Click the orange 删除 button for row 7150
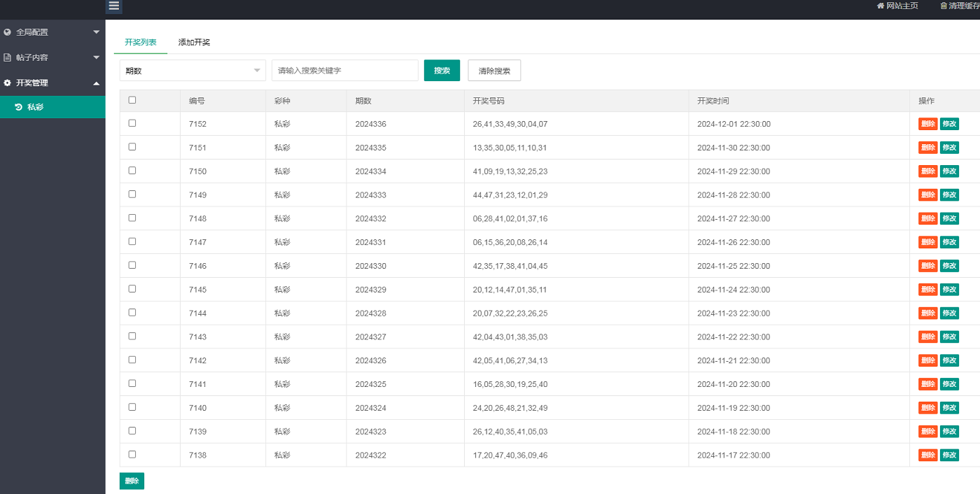Image resolution: width=980 pixels, height=494 pixels. pos(927,171)
